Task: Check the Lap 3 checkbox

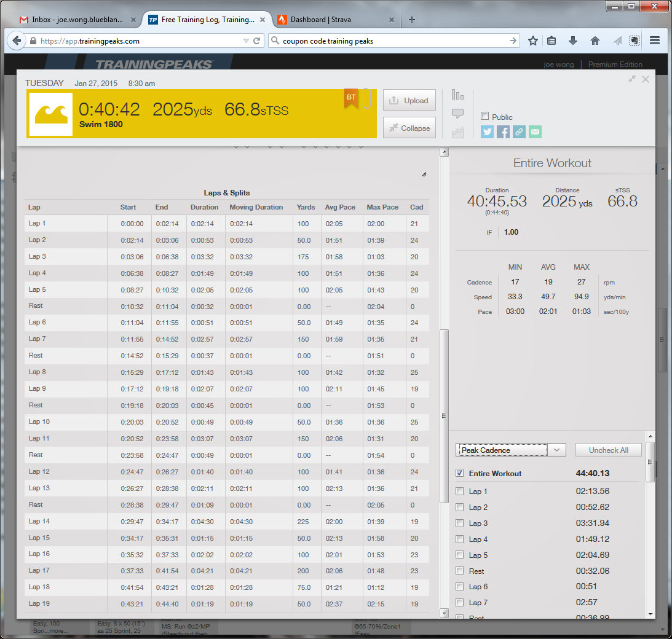Action: 460,523
